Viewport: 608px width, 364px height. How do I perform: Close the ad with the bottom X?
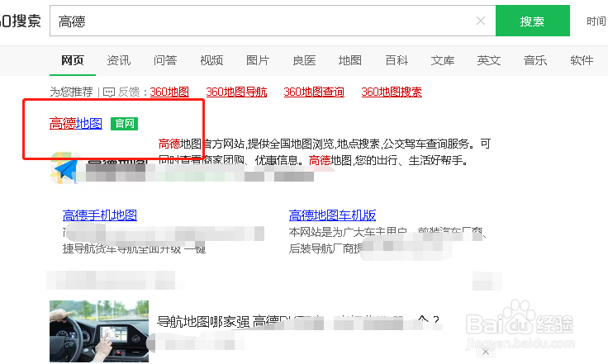(x=486, y=352)
